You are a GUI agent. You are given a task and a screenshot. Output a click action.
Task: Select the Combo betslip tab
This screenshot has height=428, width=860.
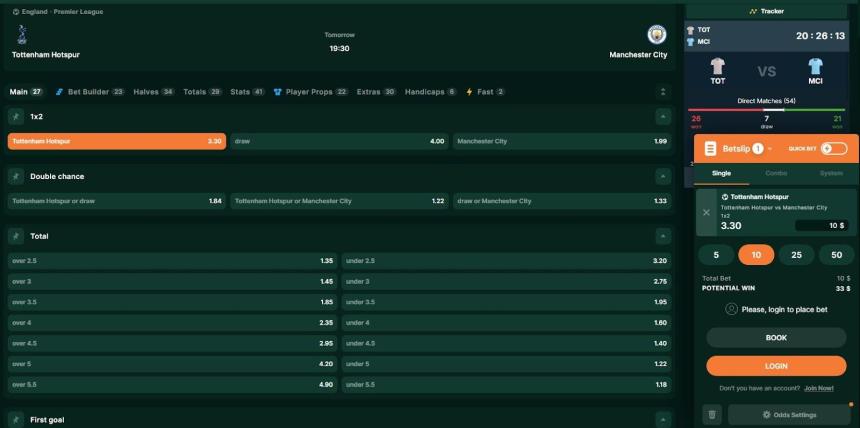click(776, 173)
